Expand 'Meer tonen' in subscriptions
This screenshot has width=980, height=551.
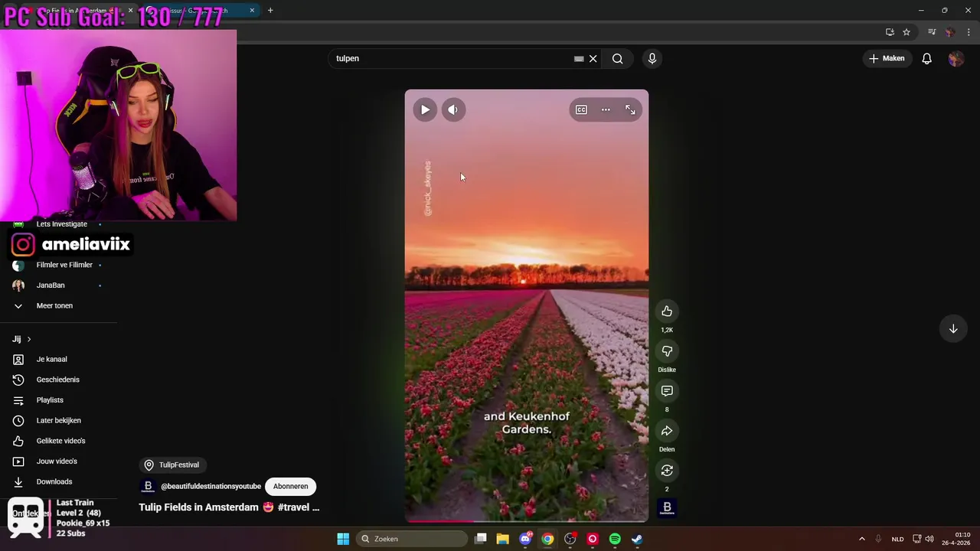click(54, 305)
